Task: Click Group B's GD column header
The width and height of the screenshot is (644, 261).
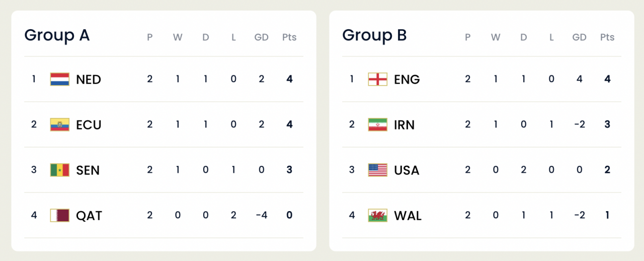Action: 579,37
